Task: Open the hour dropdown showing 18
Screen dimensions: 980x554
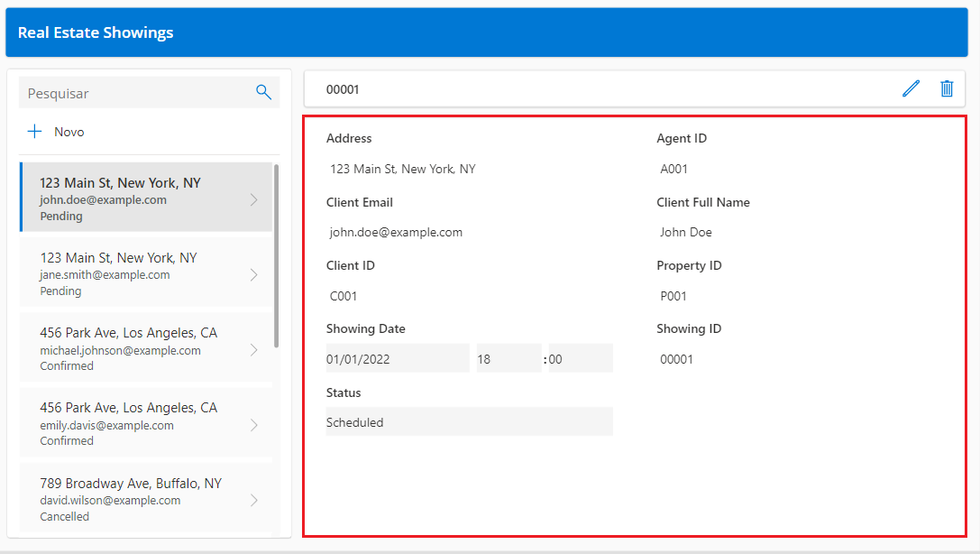Action: click(x=508, y=358)
